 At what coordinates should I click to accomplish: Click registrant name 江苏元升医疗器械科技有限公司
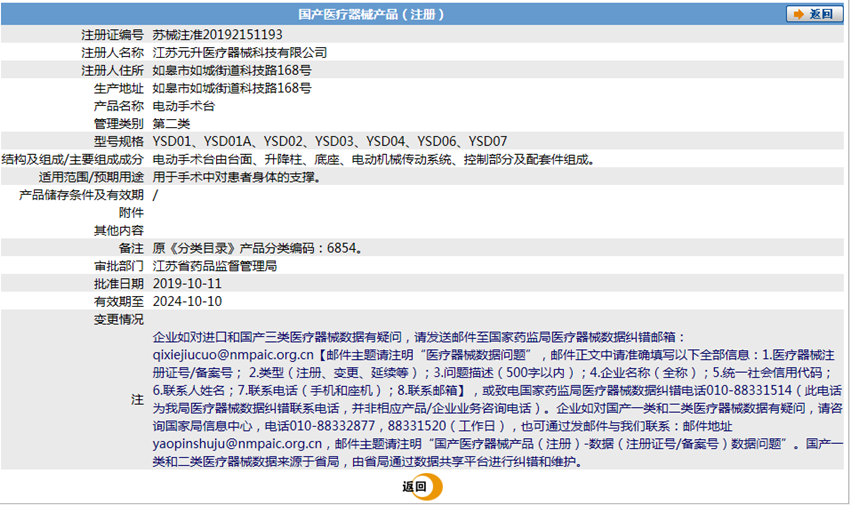240,53
